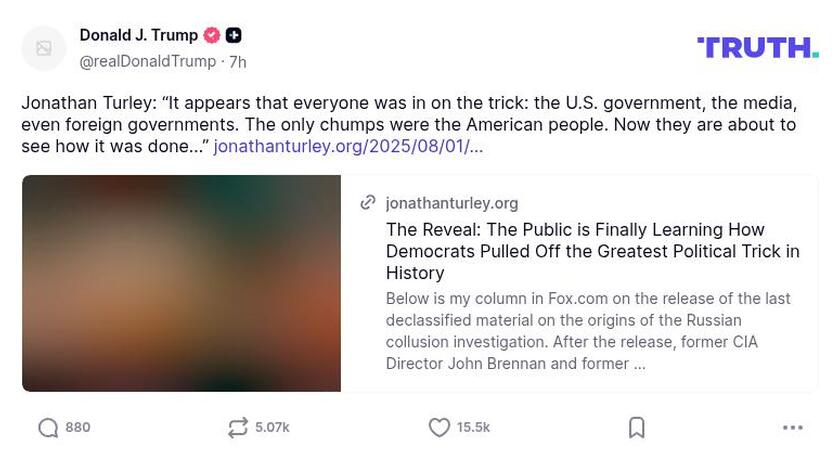Bookmark this post
The image size is (840, 466).
coord(636,428)
